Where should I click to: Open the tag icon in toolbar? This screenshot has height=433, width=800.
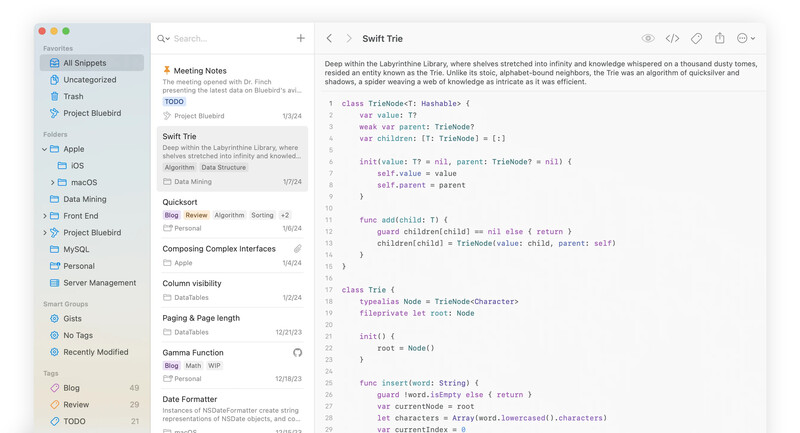point(696,39)
